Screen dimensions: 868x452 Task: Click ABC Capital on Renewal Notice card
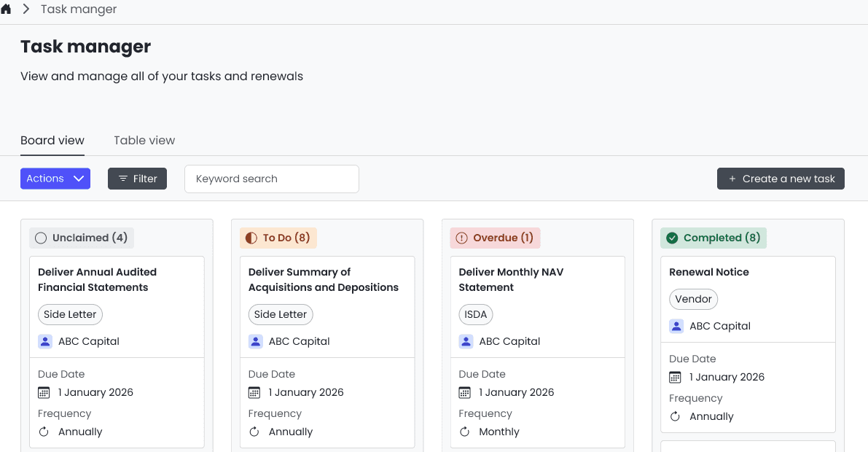[x=720, y=326]
